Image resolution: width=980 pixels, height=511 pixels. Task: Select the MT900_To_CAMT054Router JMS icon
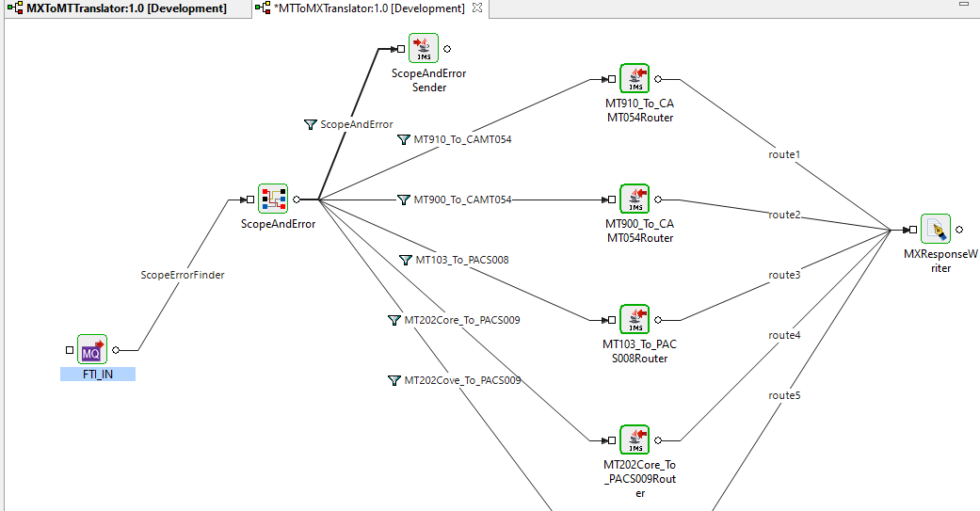tap(635, 200)
